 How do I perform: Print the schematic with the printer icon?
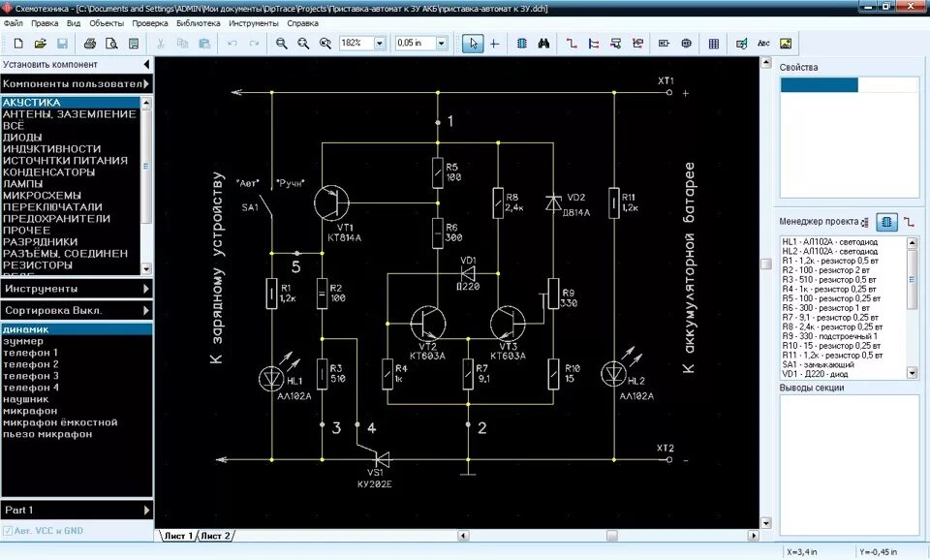[89, 44]
